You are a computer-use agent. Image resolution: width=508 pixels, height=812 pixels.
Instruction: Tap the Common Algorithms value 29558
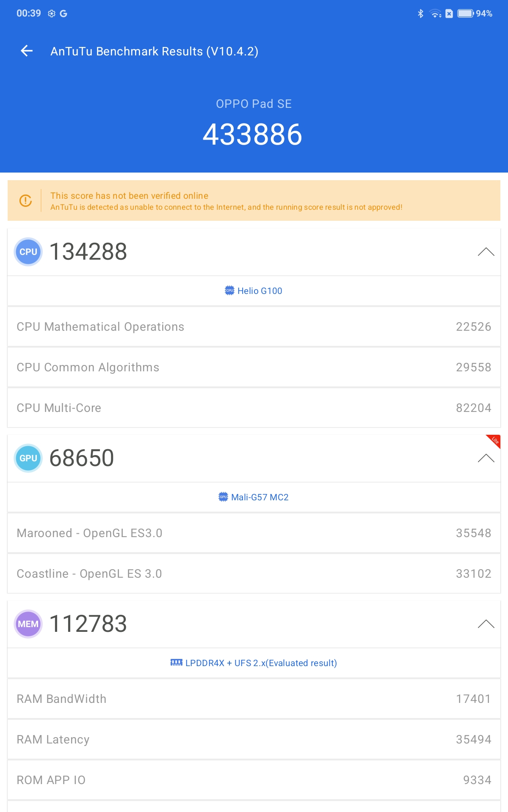point(473,368)
